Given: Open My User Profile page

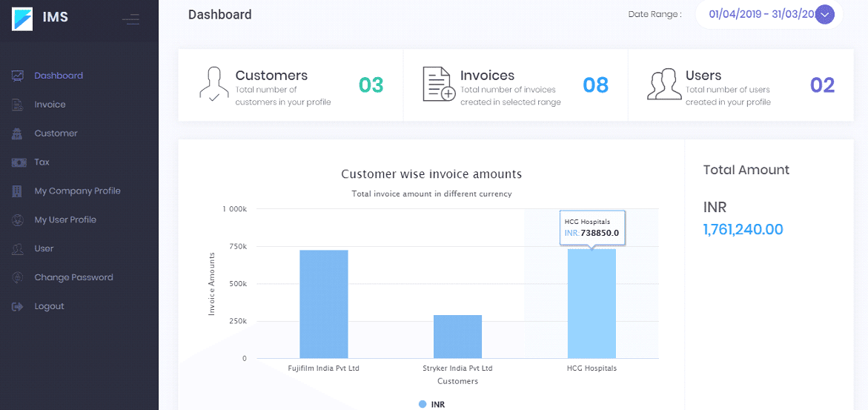Looking at the screenshot, I should [x=65, y=220].
